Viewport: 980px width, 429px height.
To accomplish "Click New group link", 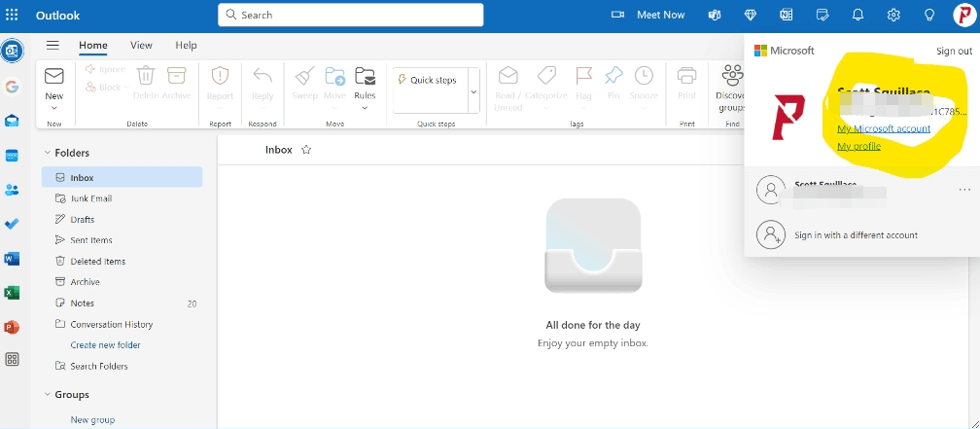I will pyautogui.click(x=92, y=419).
